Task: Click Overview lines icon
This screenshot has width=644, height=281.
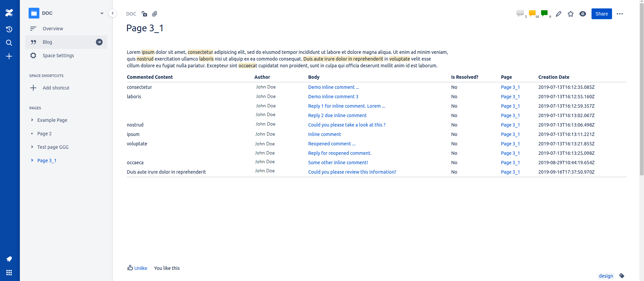Action: (33, 29)
